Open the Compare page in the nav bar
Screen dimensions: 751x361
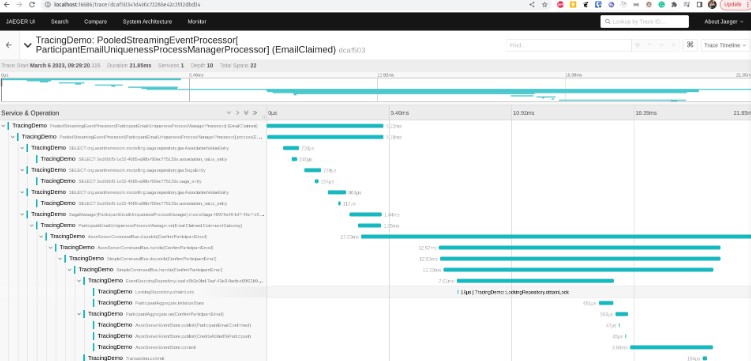(95, 22)
